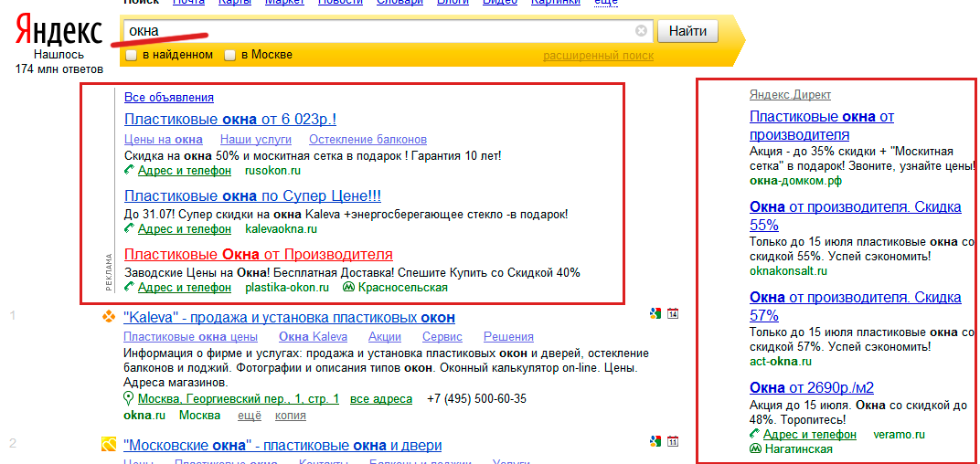
Task: Open the plastika-okon.ru domain link
Action: 287,288
